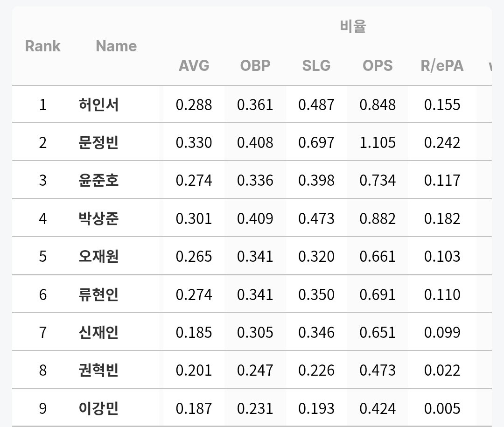Open player 박상준 profile link
504x427 pixels.
98,218
